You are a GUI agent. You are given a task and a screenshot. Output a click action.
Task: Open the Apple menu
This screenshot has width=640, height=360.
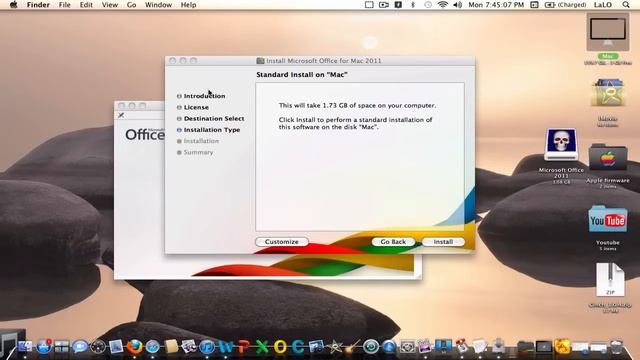click(13, 5)
